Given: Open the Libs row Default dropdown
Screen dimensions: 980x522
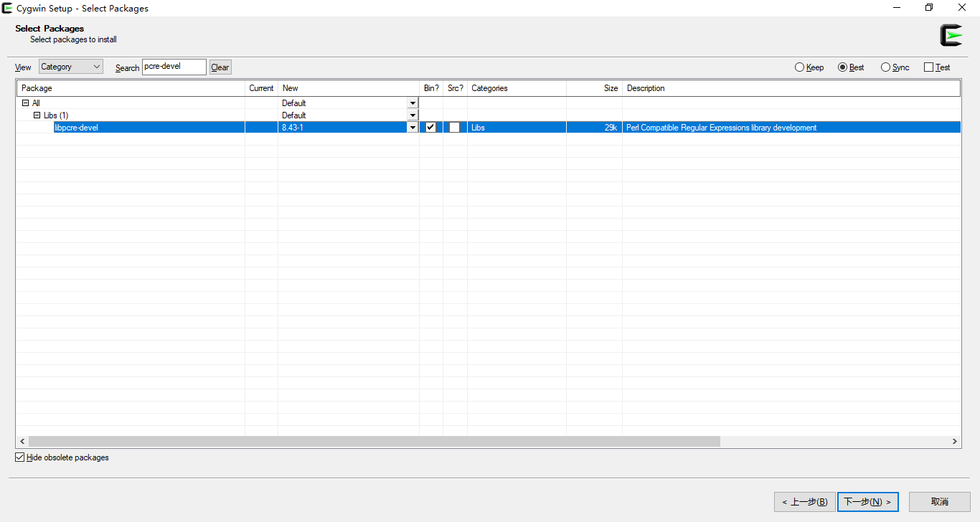Looking at the screenshot, I should coord(413,115).
